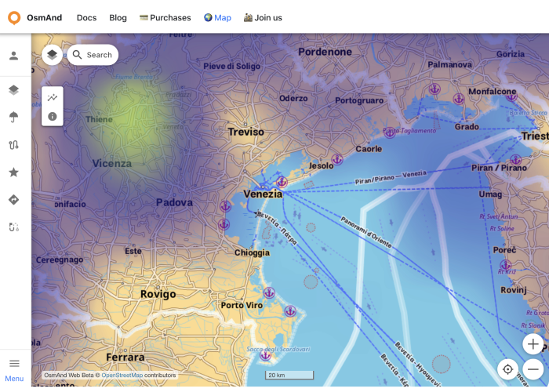549x392 pixels.
Task: Zoom in with the plus button
Action: pos(533,344)
